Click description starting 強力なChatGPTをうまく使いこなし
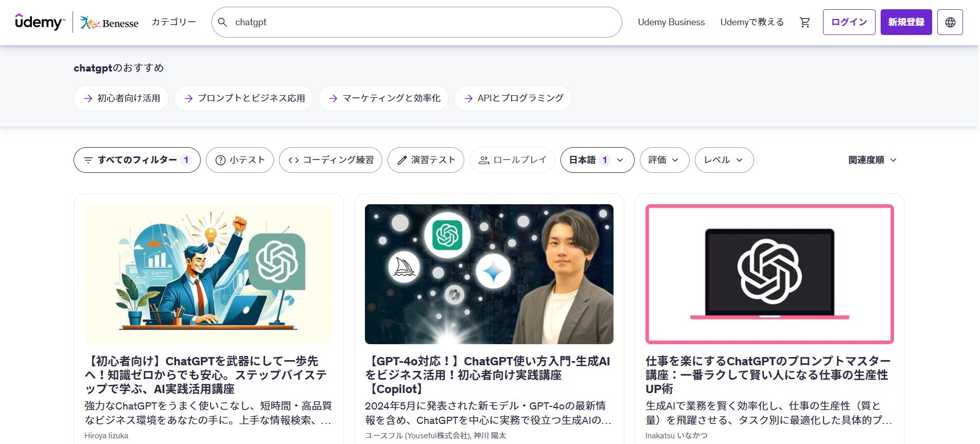 (x=208, y=413)
